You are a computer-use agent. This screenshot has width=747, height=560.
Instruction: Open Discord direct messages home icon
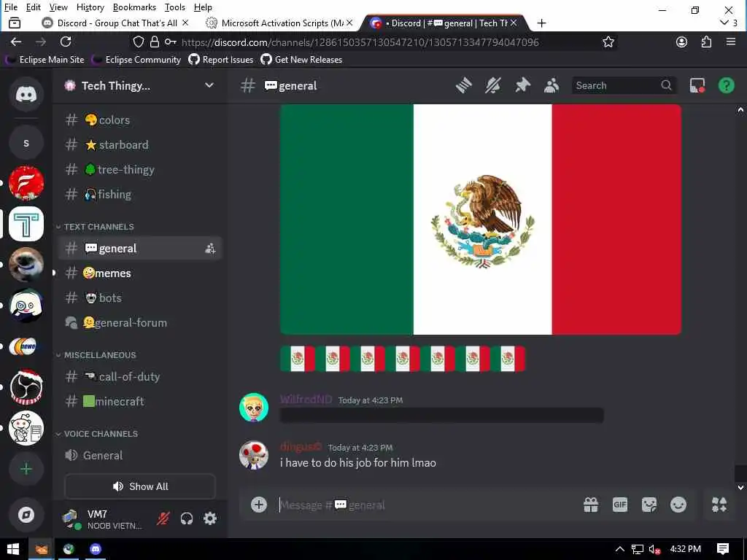26,94
